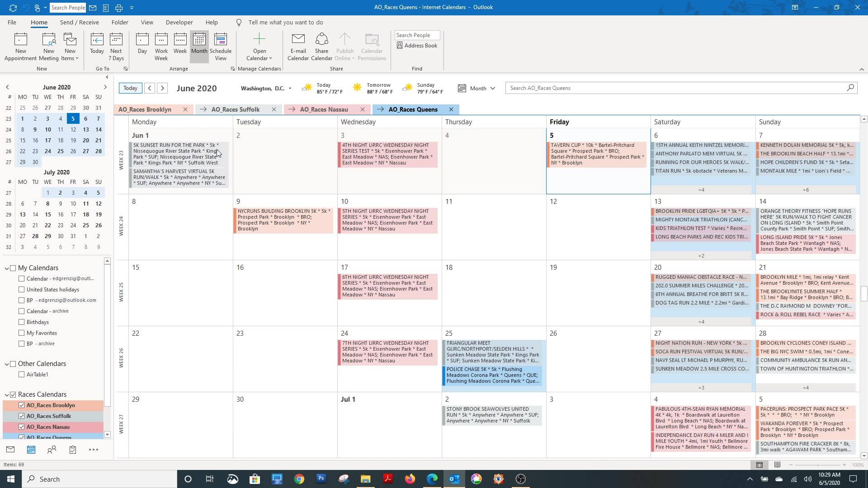Click the zoom slider in status bar
The width and height of the screenshot is (868, 488).
tap(817, 465)
